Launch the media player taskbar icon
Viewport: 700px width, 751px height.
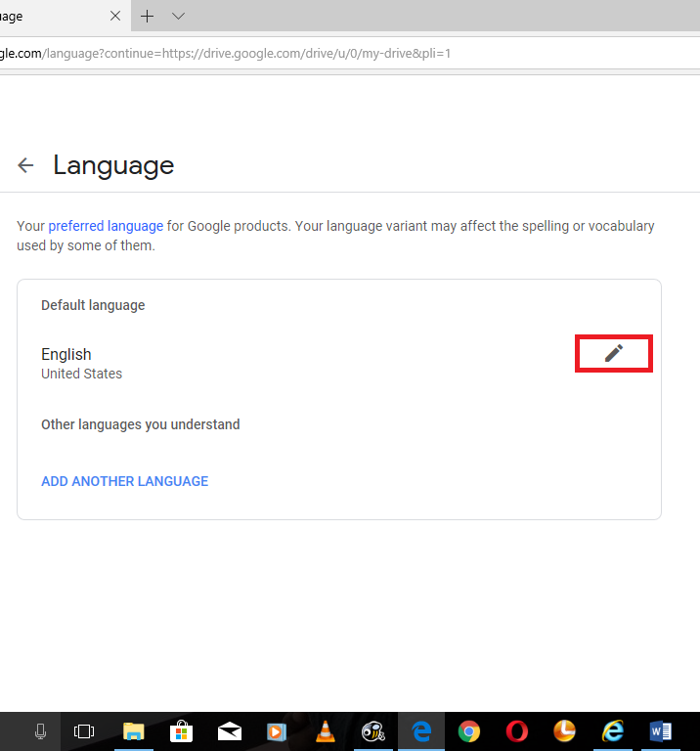(x=277, y=731)
